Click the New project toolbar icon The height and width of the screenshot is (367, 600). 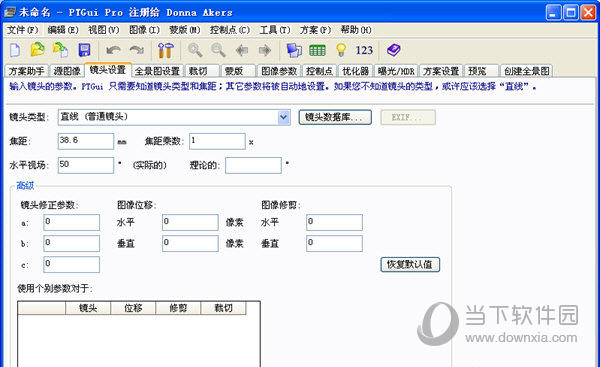pos(15,50)
